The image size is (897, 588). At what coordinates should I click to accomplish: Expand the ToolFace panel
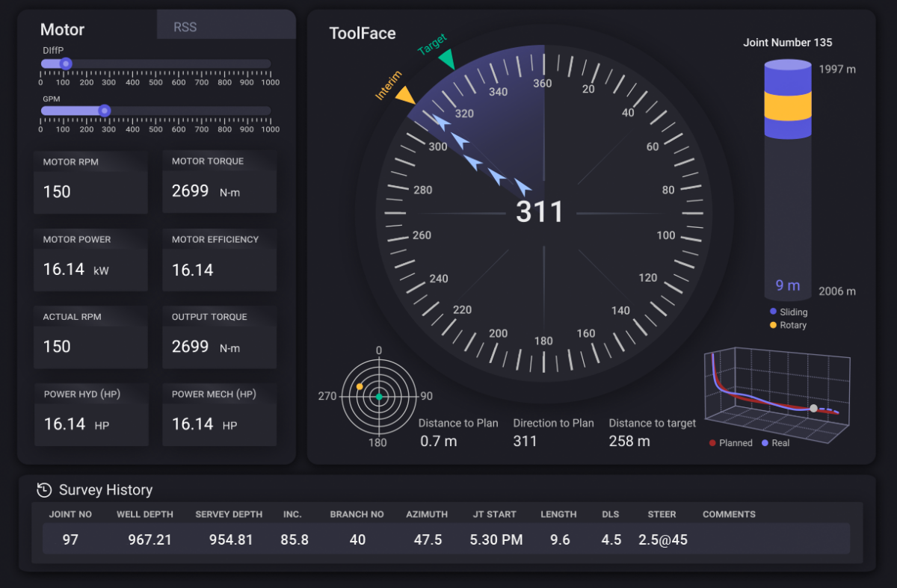click(363, 33)
